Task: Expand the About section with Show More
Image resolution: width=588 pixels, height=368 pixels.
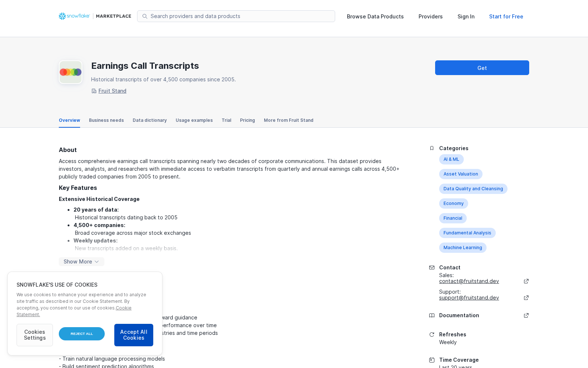Action: click(x=82, y=262)
